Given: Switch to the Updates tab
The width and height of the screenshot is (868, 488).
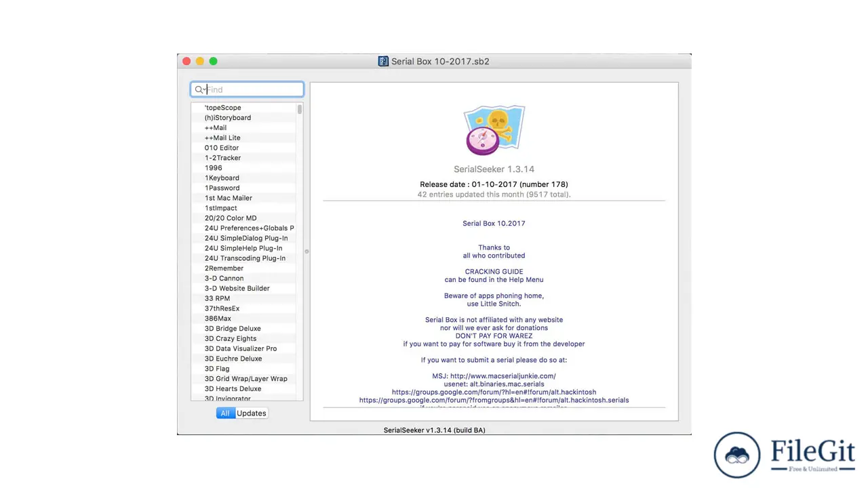Looking at the screenshot, I should pos(251,413).
